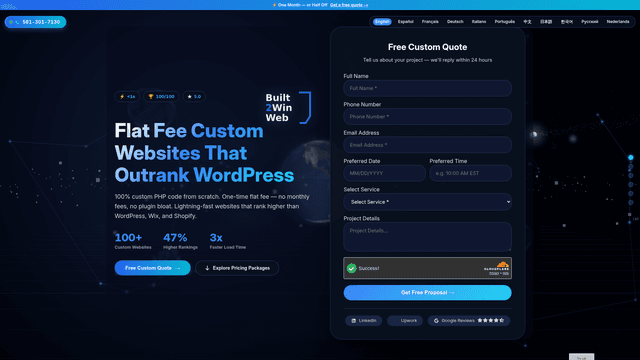Click the Cloudflare logo in the widget

click(x=497, y=267)
